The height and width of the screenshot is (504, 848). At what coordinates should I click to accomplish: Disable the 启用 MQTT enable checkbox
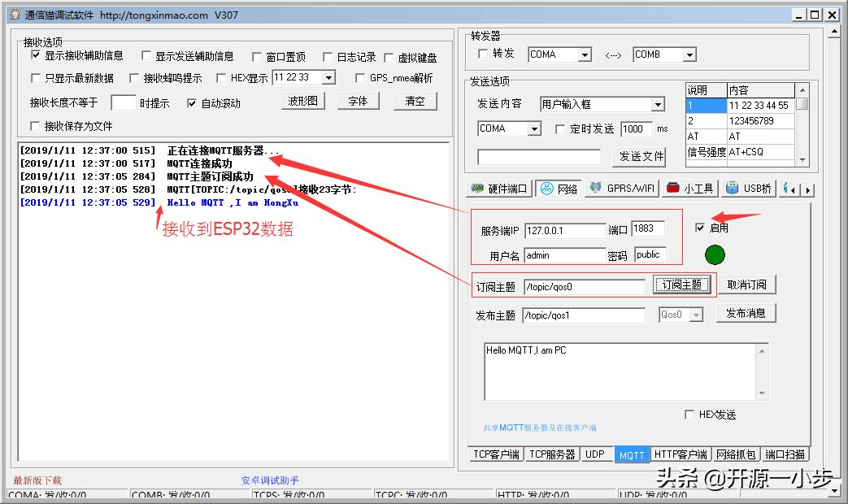pos(701,228)
